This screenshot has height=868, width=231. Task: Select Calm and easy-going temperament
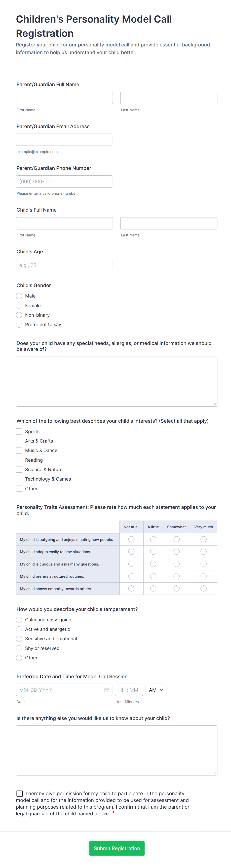(x=19, y=620)
